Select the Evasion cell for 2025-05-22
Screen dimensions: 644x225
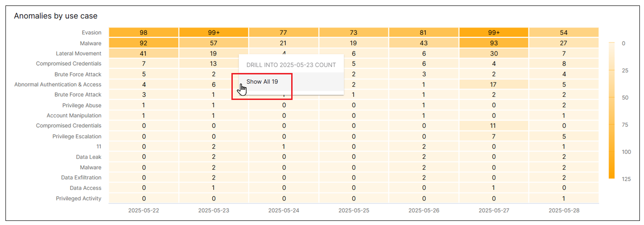pos(144,32)
